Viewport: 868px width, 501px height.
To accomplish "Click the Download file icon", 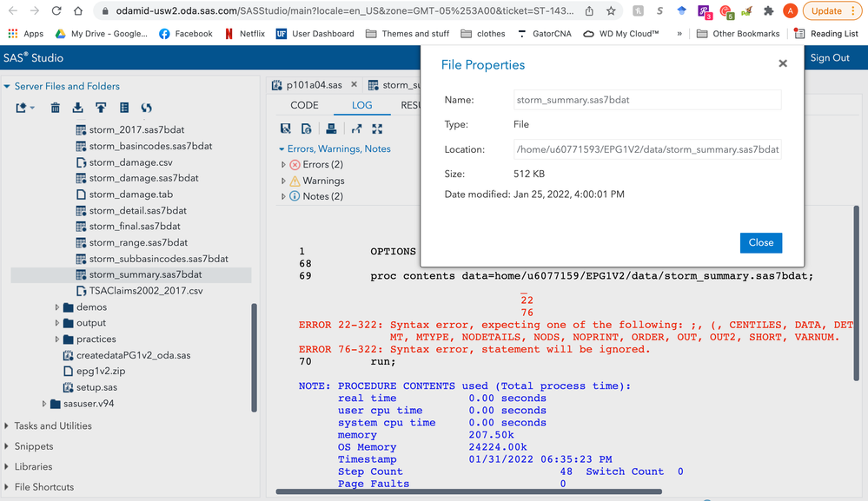I will [x=78, y=108].
